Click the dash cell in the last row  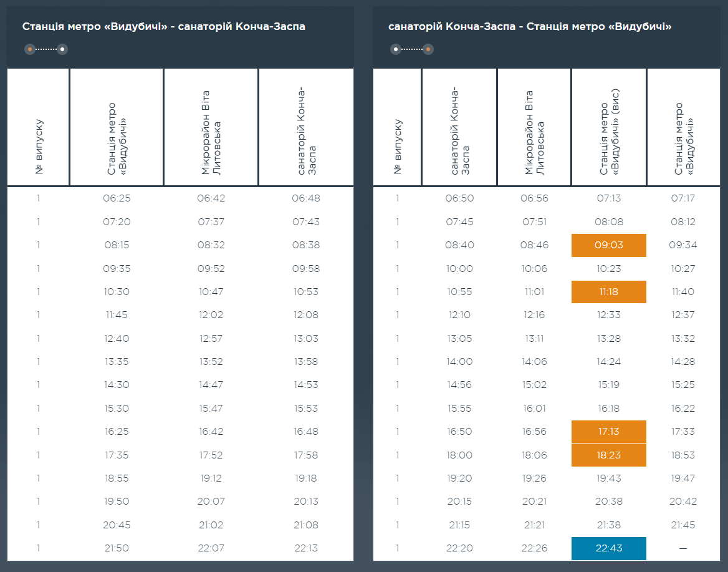click(x=683, y=548)
